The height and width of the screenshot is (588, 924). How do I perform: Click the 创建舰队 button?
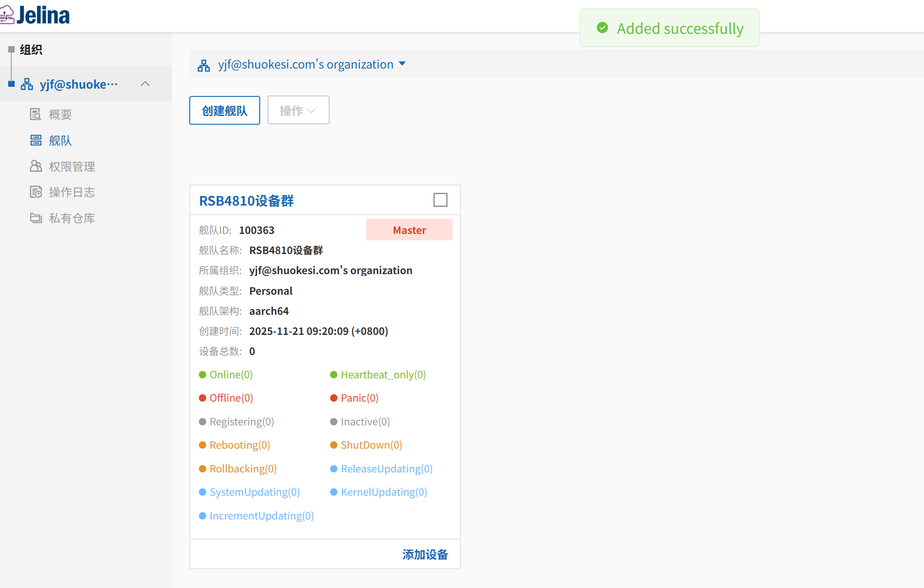click(224, 110)
